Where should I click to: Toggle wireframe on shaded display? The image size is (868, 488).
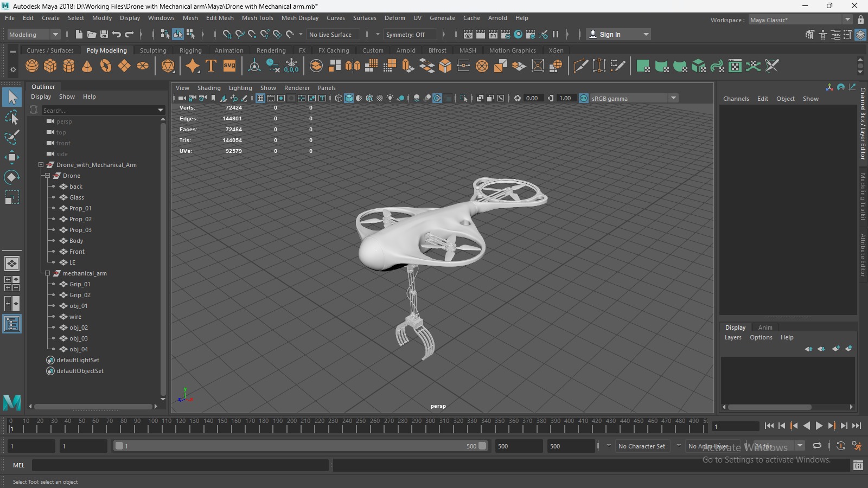369,98
